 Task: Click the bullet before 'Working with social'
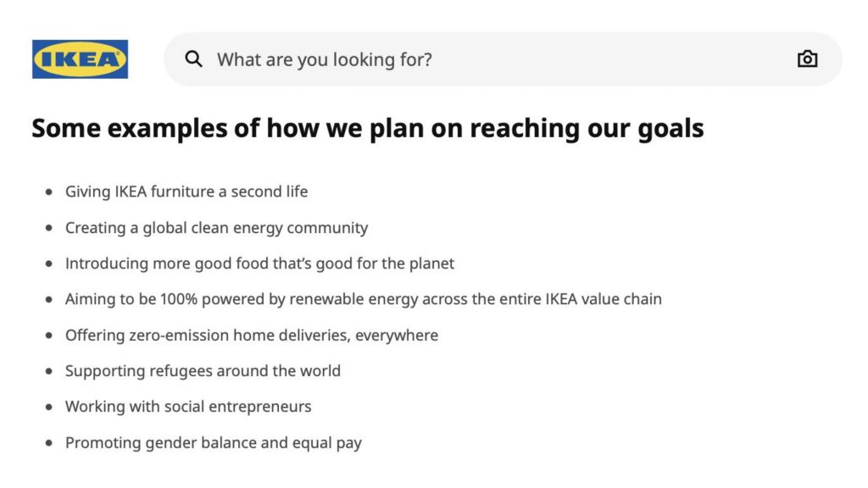coord(49,408)
